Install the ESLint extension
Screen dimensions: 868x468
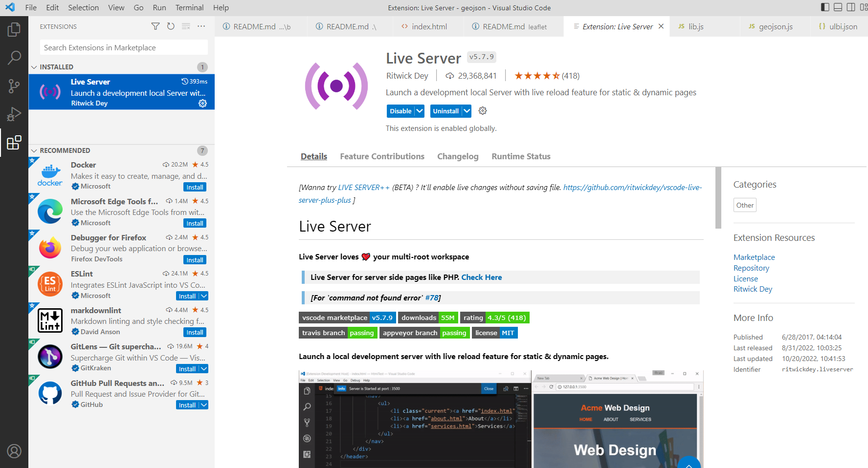pyautogui.click(x=187, y=296)
